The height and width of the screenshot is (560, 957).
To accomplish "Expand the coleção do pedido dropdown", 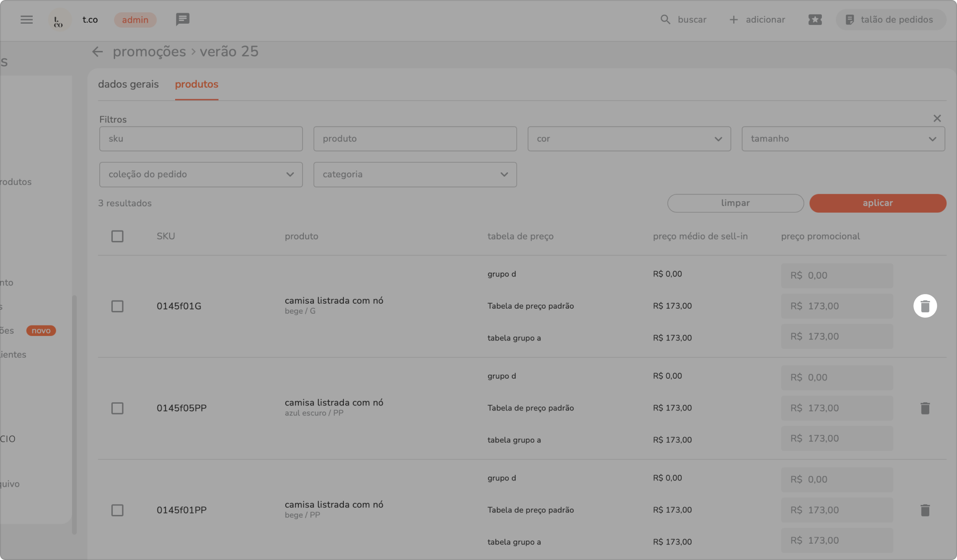I will 201,175.
